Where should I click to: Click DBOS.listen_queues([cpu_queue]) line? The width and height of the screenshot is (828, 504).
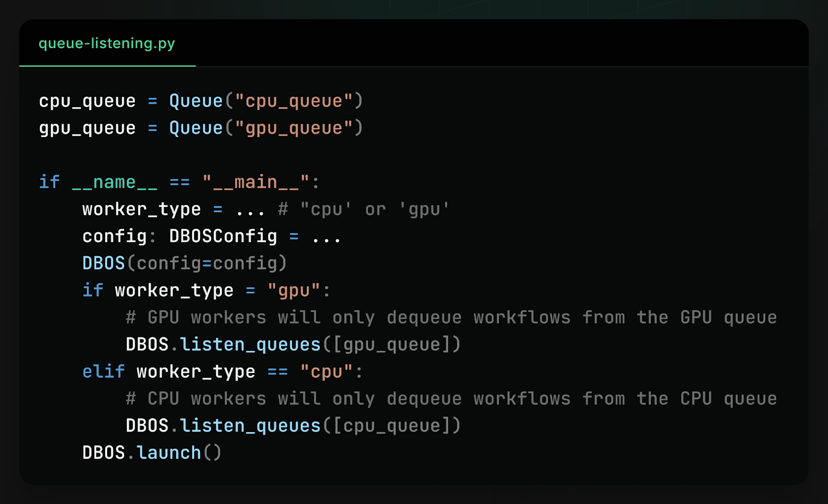click(x=293, y=426)
